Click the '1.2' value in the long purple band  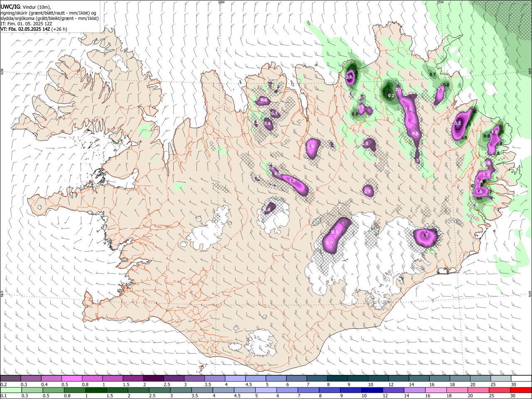408,109
